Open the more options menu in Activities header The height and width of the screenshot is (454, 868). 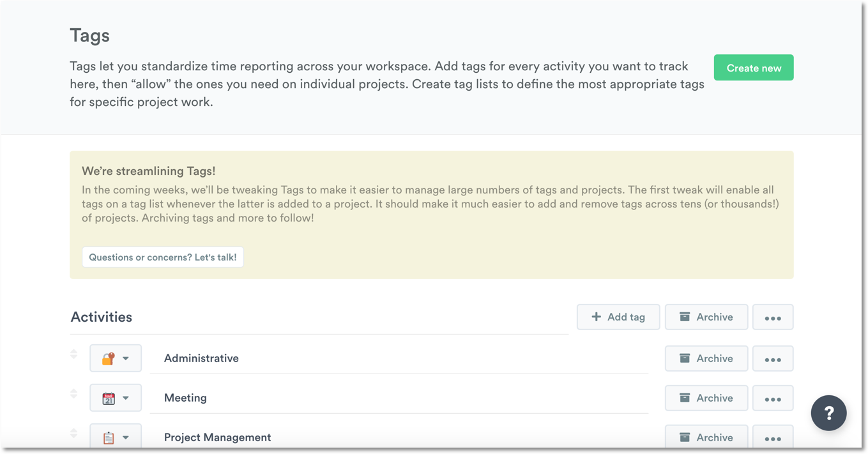click(773, 317)
